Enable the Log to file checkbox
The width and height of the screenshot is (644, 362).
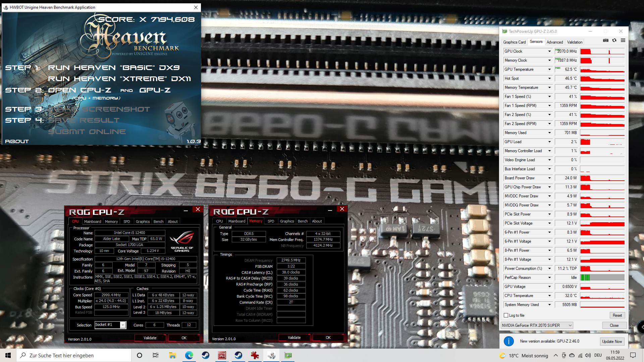(506, 315)
